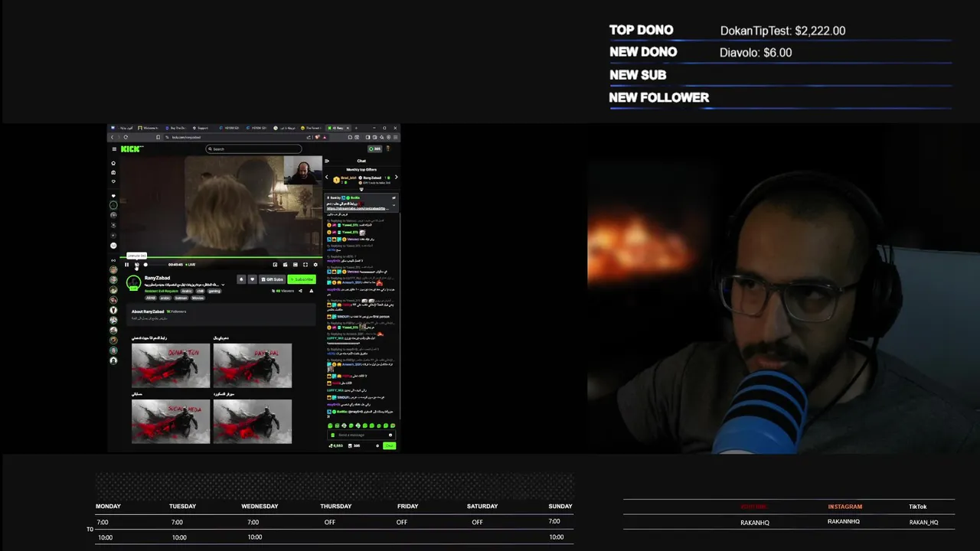
Task: Reload the browser page
Action: click(x=126, y=137)
